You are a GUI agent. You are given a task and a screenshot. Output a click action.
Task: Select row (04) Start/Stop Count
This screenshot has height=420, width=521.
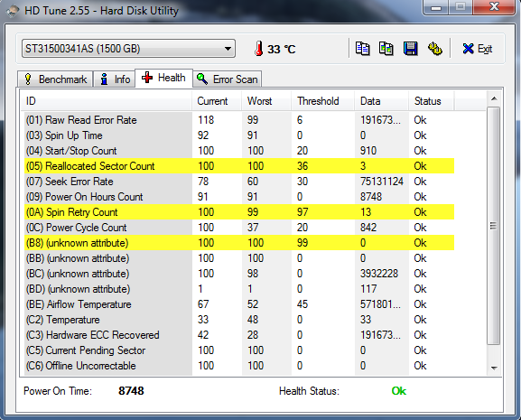[239, 151]
